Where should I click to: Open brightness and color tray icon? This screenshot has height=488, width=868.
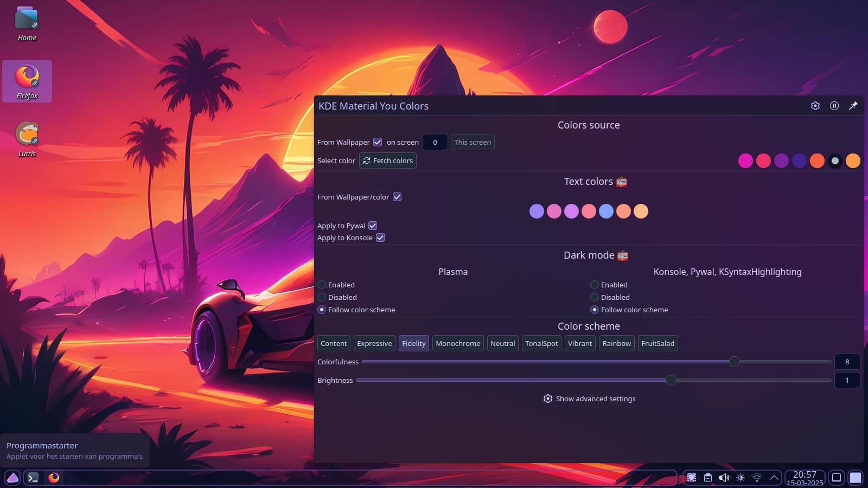(x=741, y=478)
